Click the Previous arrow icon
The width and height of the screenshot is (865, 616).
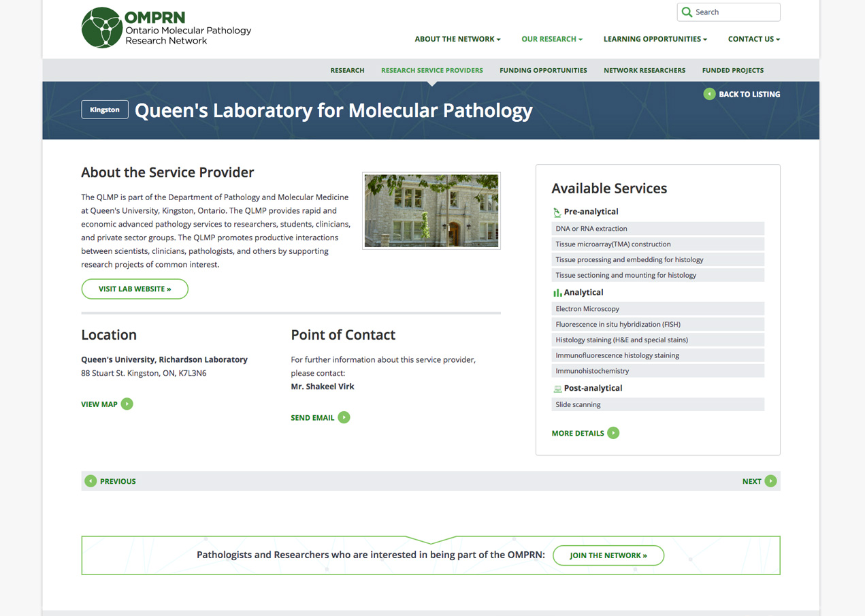pos(91,481)
